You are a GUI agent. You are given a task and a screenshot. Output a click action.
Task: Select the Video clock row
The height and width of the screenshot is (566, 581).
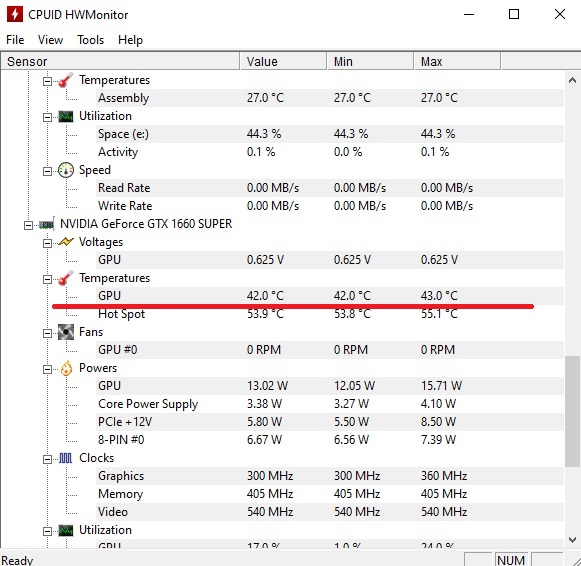[x=330, y=512]
